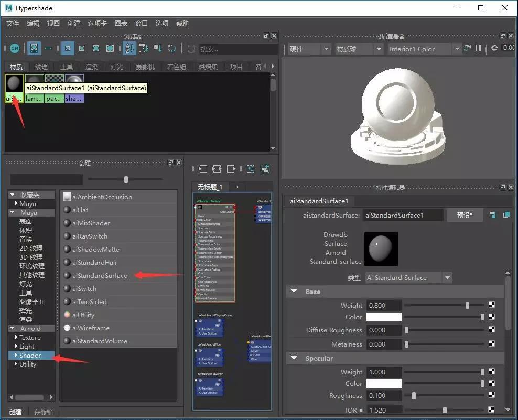This screenshot has height=420, width=518.
Task: Switch to the 纹理 tab in browser
Action: 41,67
